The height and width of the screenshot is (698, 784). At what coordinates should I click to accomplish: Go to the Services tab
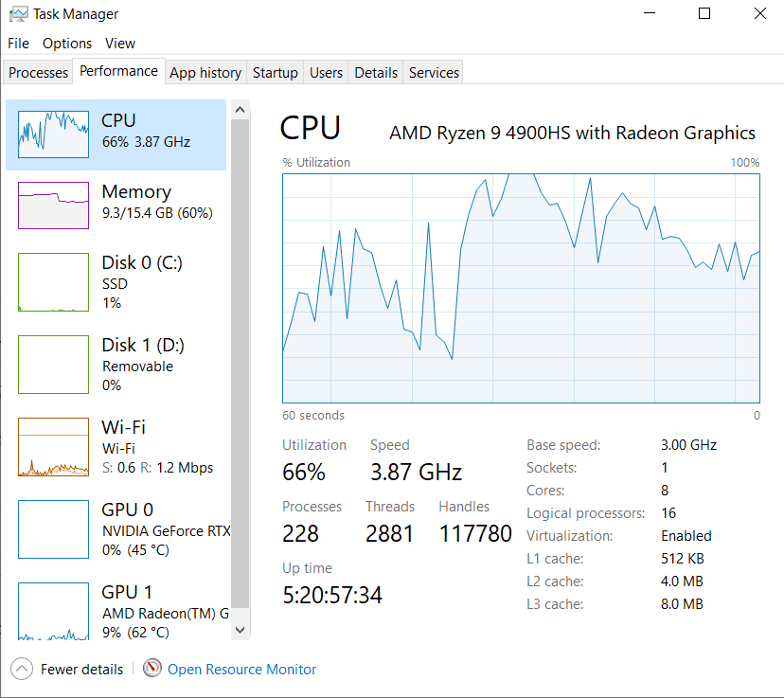click(x=434, y=73)
